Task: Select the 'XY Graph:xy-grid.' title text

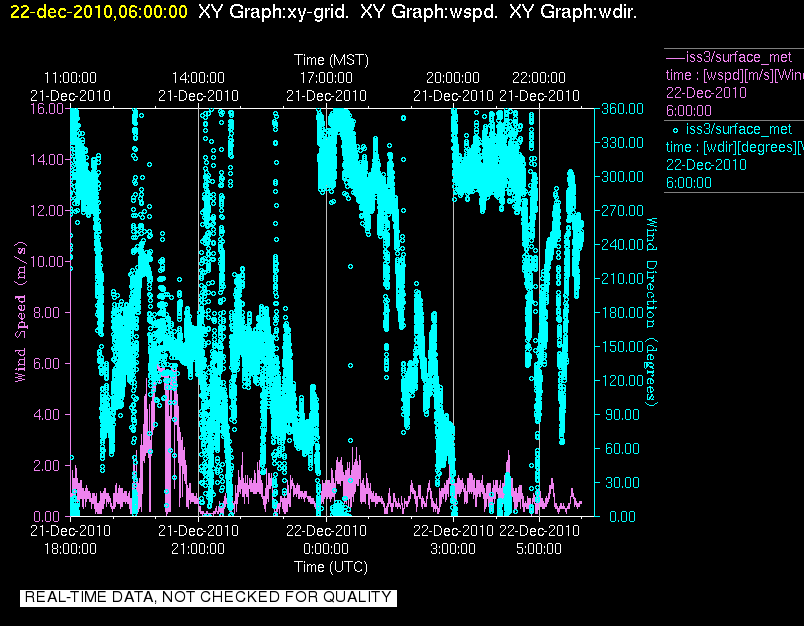Action: coord(273,12)
